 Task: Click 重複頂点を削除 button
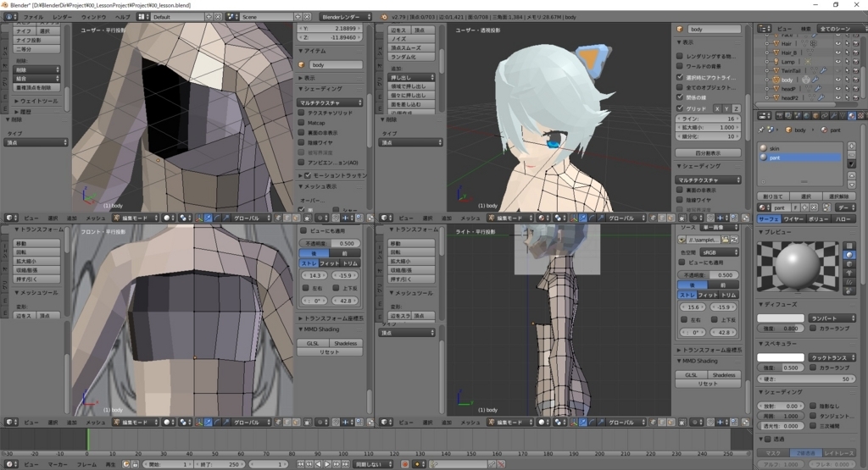(36, 87)
